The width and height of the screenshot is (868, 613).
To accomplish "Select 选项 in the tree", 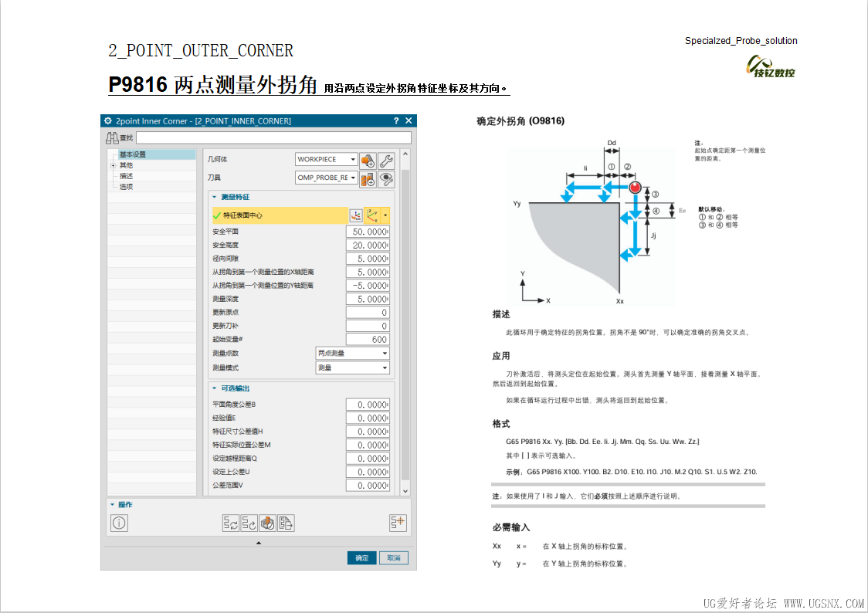I will click(126, 187).
